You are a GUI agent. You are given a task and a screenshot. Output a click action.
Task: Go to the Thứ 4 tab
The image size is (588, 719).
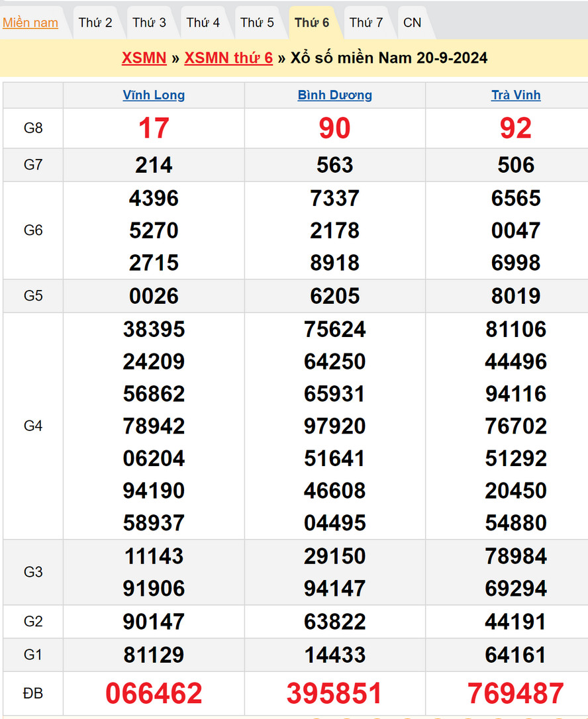click(203, 23)
